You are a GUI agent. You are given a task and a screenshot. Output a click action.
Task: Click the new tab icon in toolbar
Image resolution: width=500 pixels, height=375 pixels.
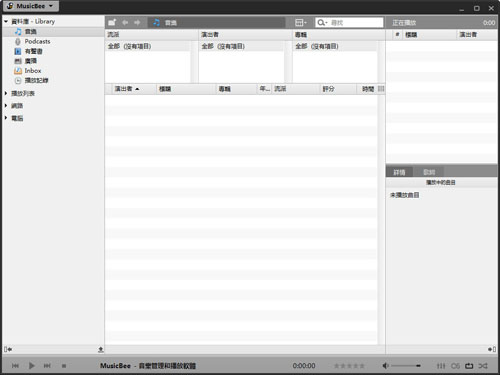pyautogui.click(x=112, y=22)
